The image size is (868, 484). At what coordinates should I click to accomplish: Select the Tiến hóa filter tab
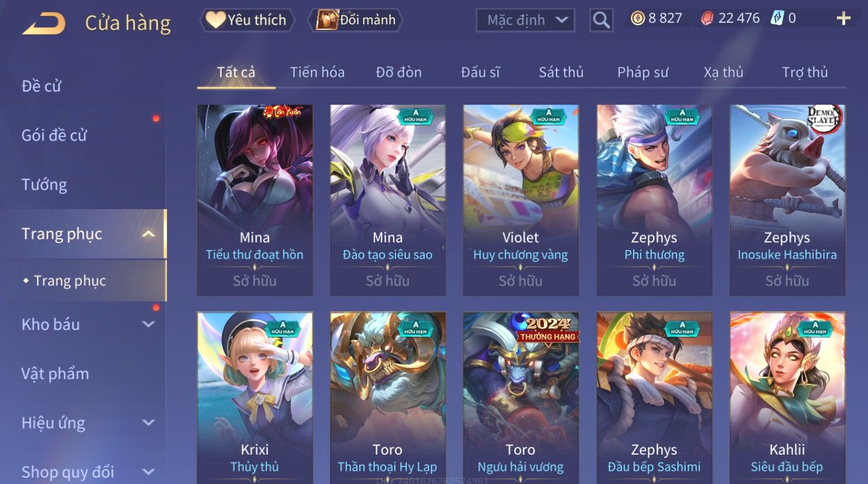(317, 72)
